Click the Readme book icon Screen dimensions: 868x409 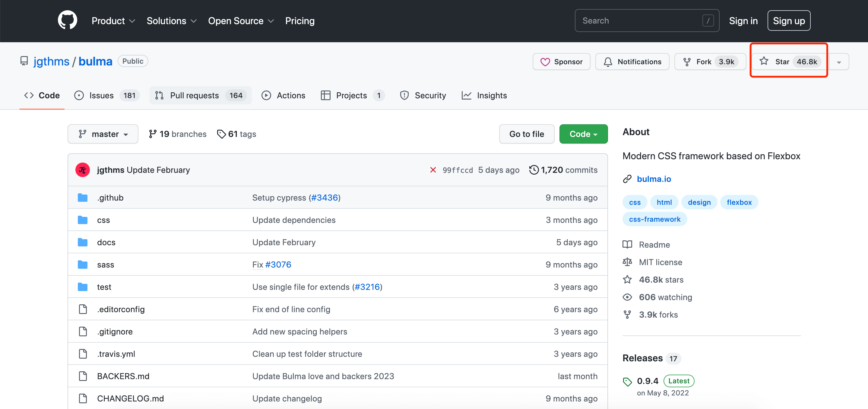click(627, 244)
